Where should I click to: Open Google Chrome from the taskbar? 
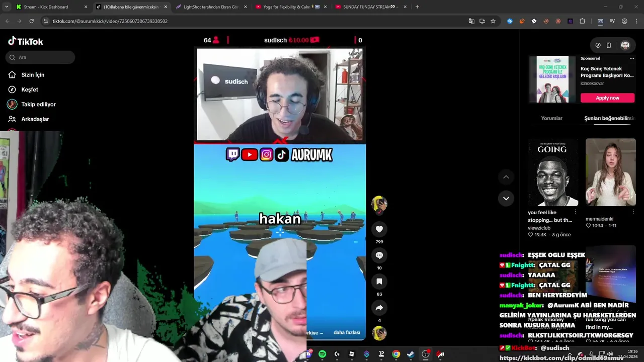396,354
